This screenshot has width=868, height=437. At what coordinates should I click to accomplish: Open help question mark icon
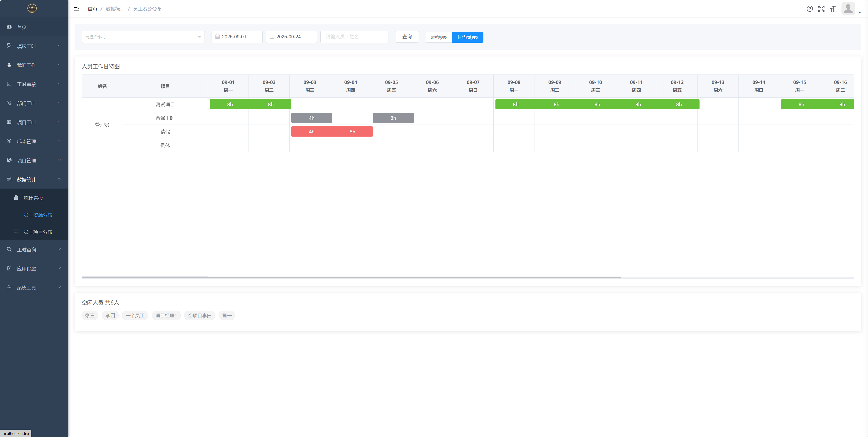click(x=809, y=9)
